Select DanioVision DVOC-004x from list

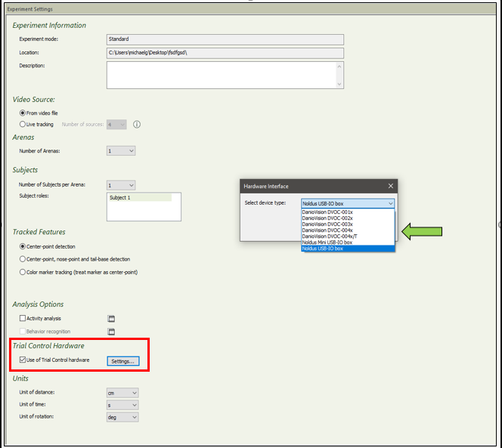(348, 230)
